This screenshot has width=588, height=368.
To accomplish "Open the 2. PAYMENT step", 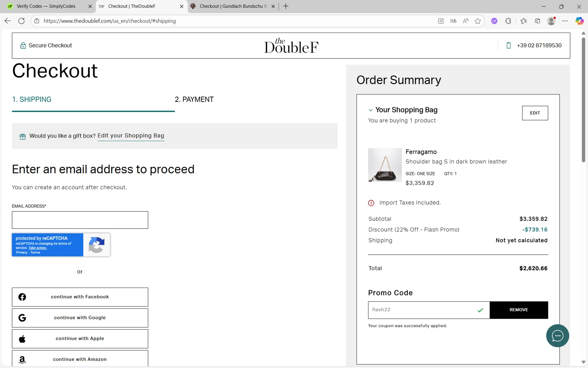I will tap(194, 100).
